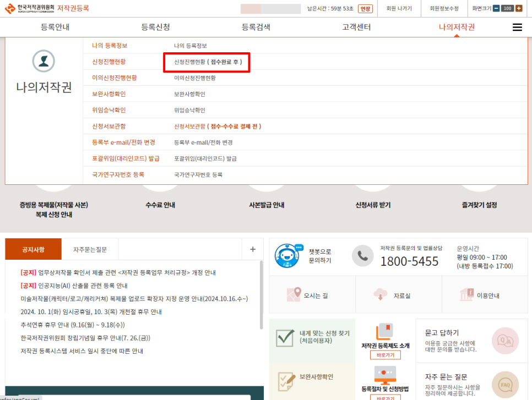Click the checkmark icon for 내게 맞는 신청 찾기
The width and height of the screenshot is (532, 400).
tap(285, 337)
